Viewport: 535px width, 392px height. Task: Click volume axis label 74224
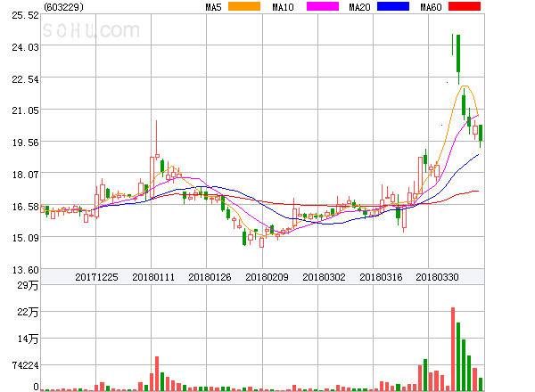pos(25,365)
